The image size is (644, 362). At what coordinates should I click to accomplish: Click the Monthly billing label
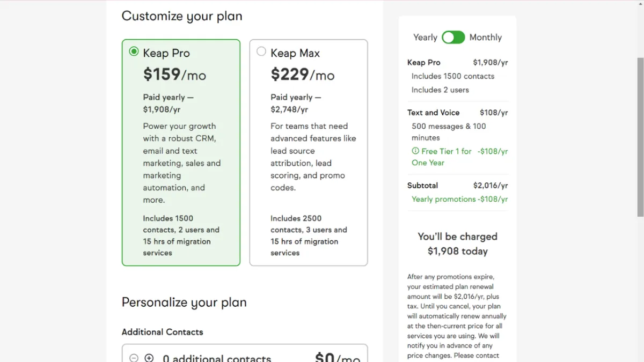click(485, 37)
